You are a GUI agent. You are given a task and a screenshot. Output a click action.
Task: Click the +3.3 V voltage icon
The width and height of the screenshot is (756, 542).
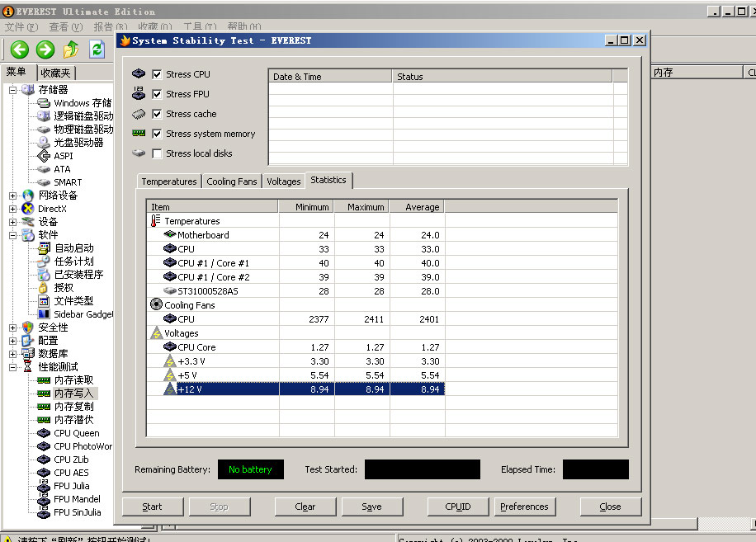[170, 361]
